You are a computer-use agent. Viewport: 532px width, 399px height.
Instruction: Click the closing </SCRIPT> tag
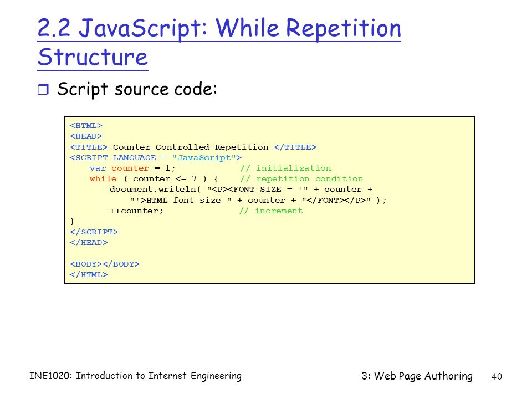pyautogui.click(x=94, y=232)
